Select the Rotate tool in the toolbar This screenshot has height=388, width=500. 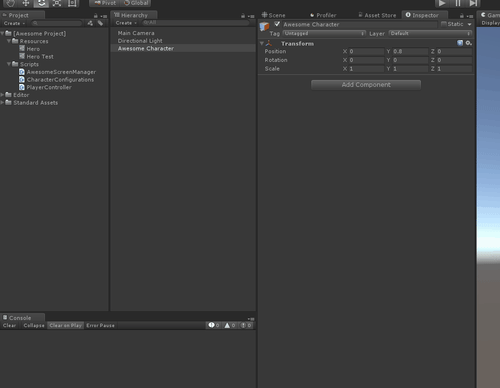pos(41,3)
